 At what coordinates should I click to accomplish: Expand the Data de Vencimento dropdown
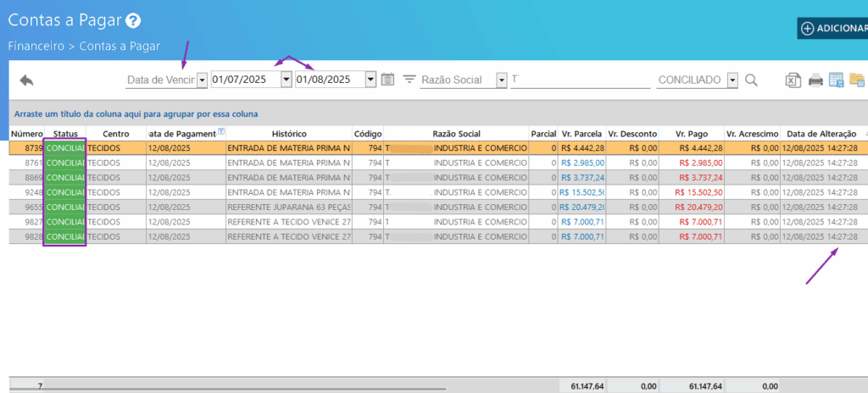tap(202, 80)
